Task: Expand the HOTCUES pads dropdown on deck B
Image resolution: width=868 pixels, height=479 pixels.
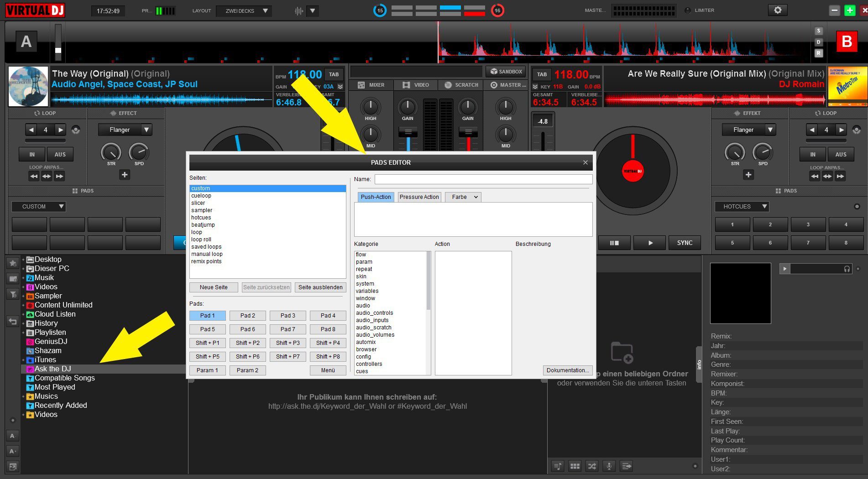Action: tap(742, 207)
